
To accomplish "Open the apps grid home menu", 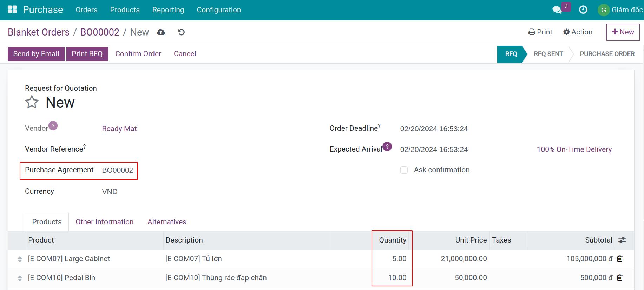I will [x=12, y=9].
